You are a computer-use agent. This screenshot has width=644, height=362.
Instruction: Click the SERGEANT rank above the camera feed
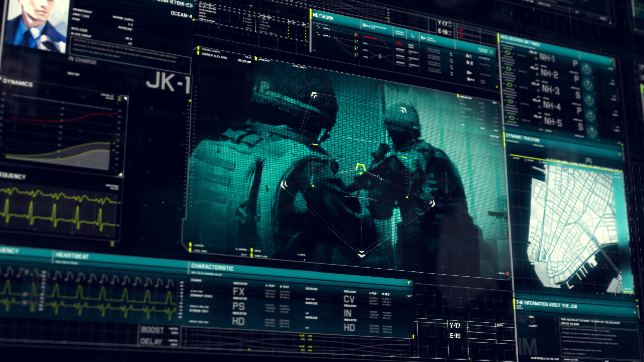point(245,61)
